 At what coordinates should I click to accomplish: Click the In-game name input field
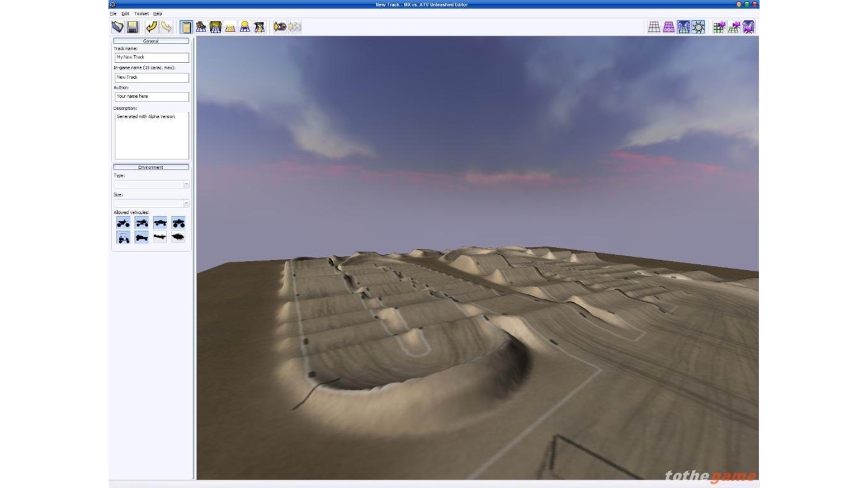(x=151, y=77)
